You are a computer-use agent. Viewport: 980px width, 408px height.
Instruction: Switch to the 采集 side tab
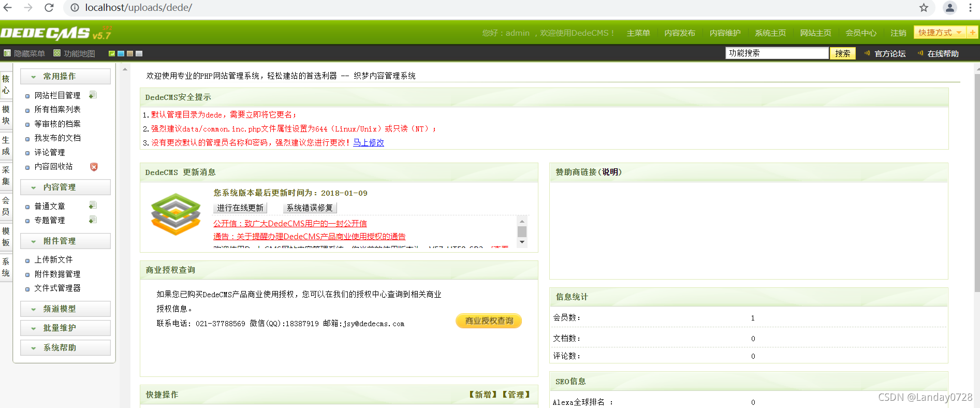coord(6,176)
